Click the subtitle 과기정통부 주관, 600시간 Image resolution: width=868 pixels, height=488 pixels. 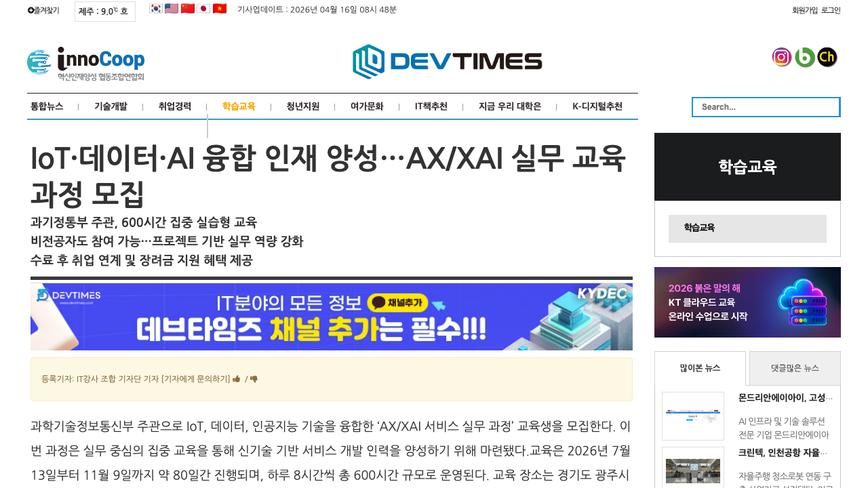(144, 222)
